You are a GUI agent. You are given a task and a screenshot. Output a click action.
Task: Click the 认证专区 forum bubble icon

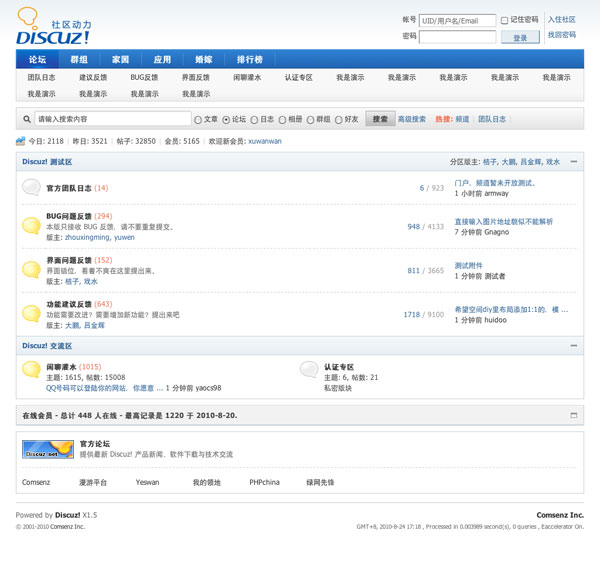(x=309, y=371)
